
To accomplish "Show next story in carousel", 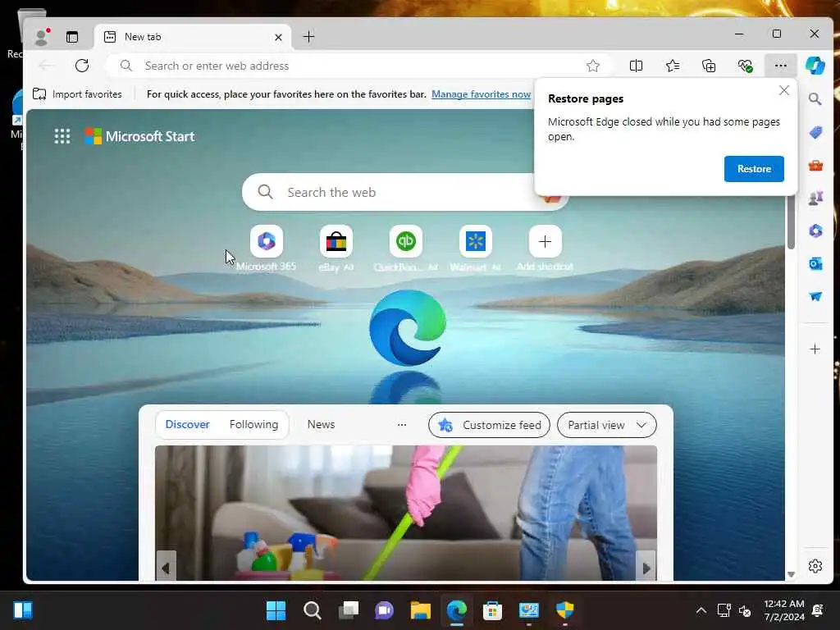I will pyautogui.click(x=646, y=568).
